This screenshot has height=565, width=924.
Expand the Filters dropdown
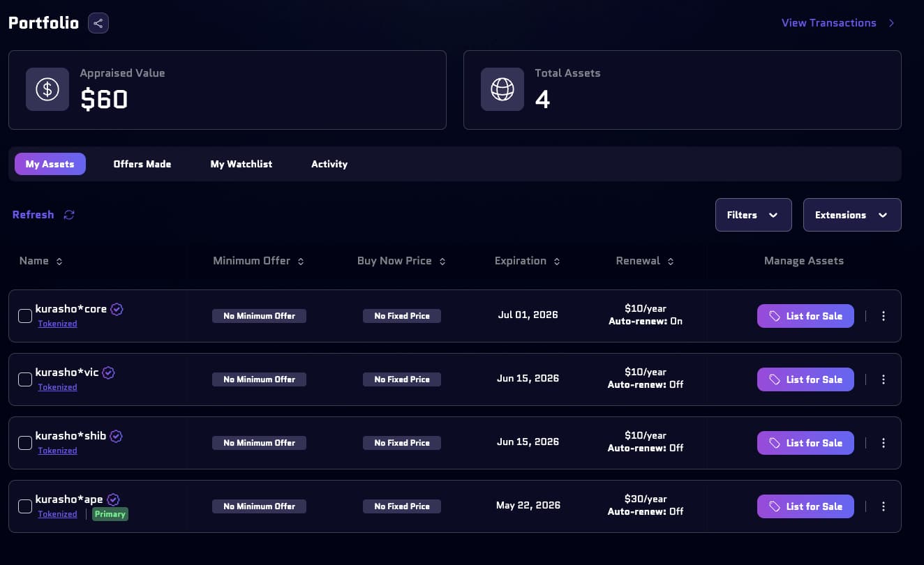coord(753,215)
